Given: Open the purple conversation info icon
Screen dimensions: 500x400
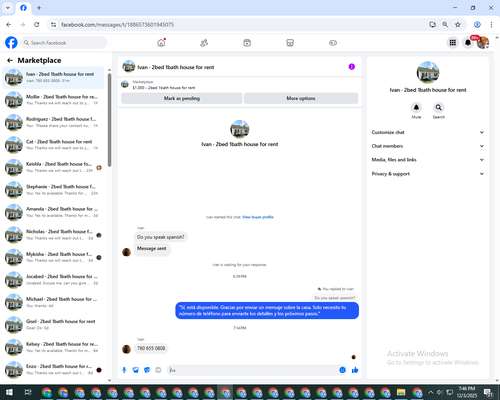Looking at the screenshot, I should (352, 67).
